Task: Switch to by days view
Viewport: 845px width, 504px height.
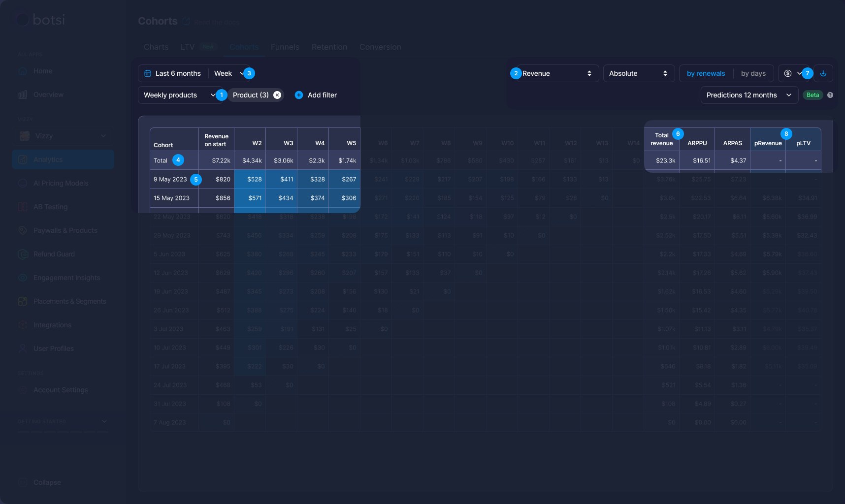Action: point(753,73)
